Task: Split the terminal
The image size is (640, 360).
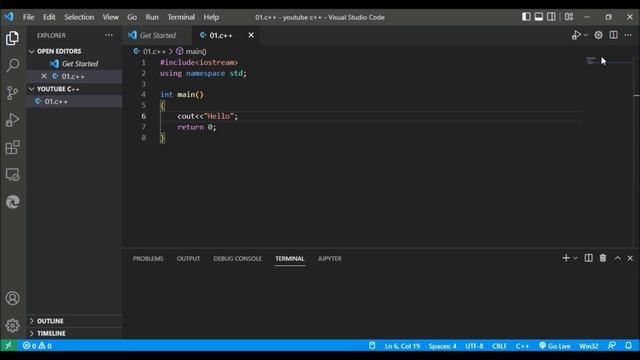Action: 589,258
